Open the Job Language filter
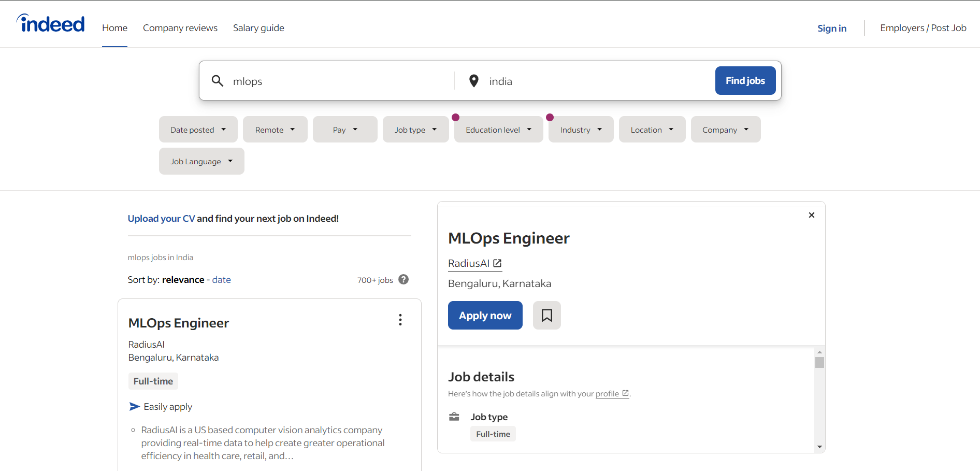 [x=201, y=161]
